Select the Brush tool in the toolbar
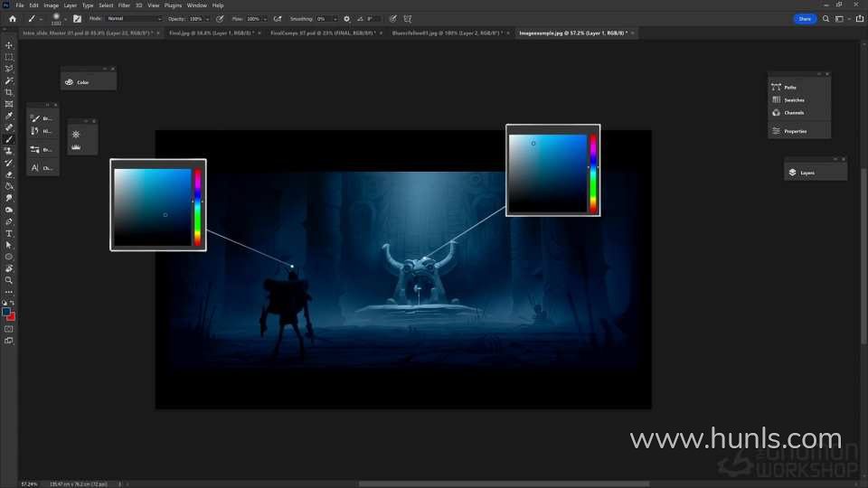The width and height of the screenshot is (868, 488). (x=9, y=139)
